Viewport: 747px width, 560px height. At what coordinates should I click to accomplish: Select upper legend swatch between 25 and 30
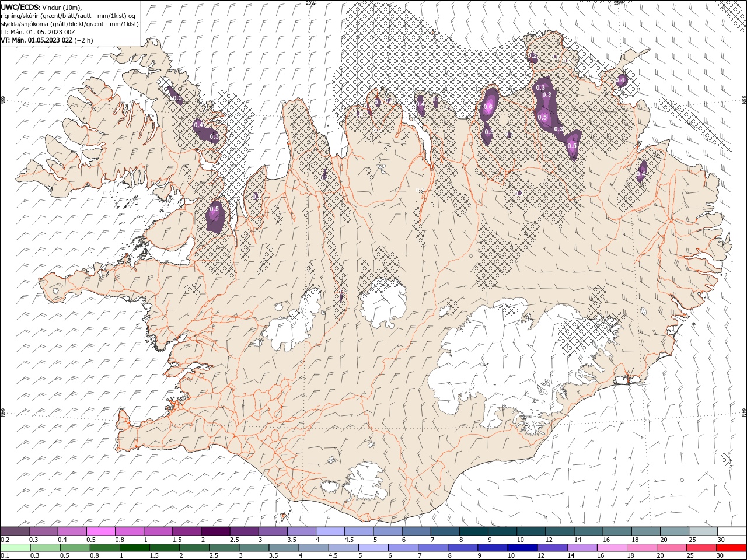(703, 531)
